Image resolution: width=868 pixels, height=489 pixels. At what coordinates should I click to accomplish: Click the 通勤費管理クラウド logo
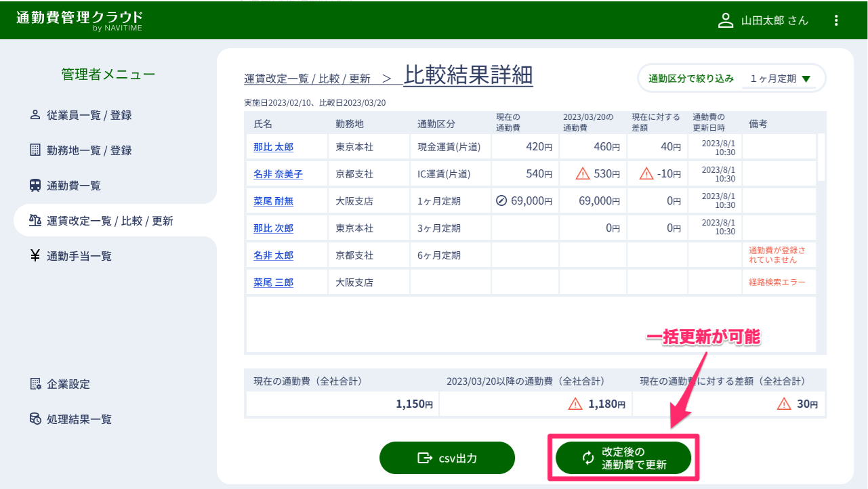(79, 20)
